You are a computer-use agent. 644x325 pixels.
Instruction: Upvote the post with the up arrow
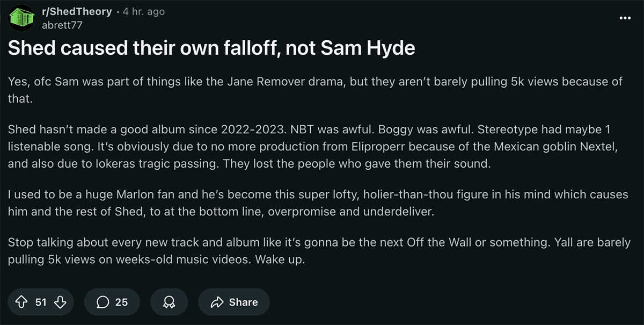click(22, 302)
